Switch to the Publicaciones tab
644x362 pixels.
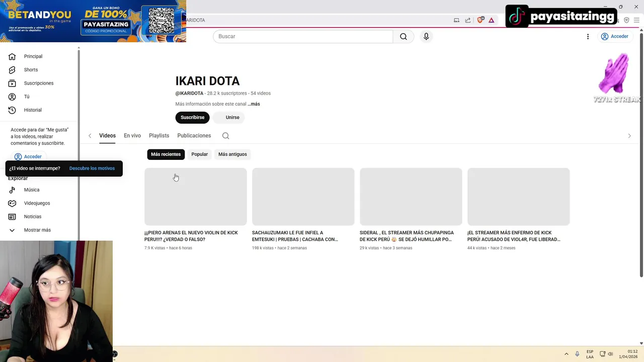pyautogui.click(x=194, y=136)
